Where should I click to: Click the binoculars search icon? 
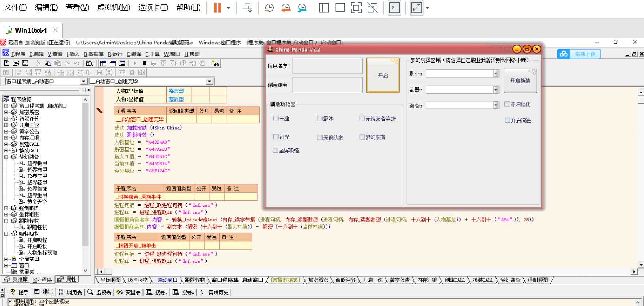pos(215,63)
